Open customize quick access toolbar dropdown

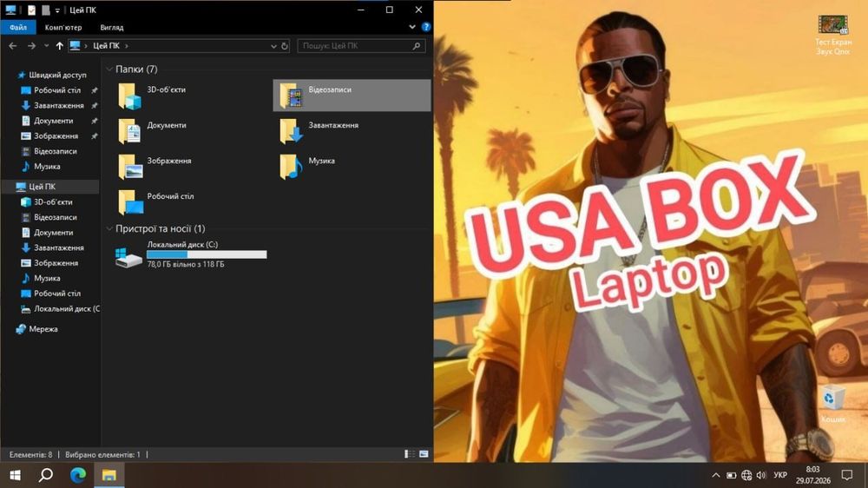point(57,10)
